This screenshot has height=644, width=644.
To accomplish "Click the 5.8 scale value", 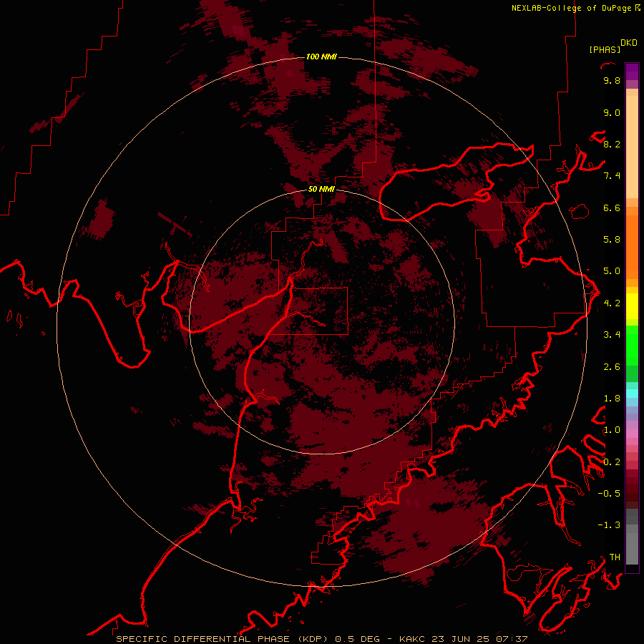I will 612,240.
